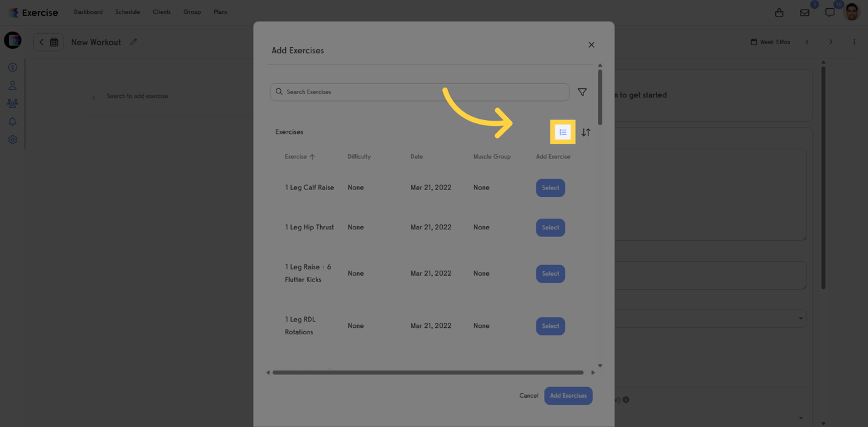Viewport: 868px width, 427px height.
Task: Open the three-dot menu near Week 1
Action: tap(854, 41)
